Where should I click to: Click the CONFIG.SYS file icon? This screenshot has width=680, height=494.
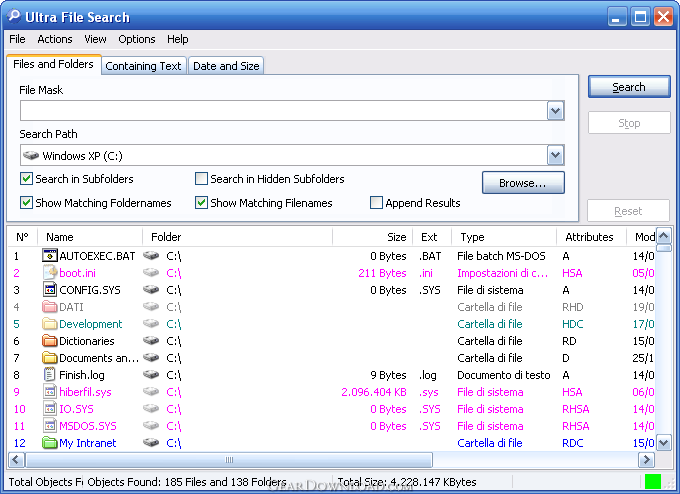point(49,290)
